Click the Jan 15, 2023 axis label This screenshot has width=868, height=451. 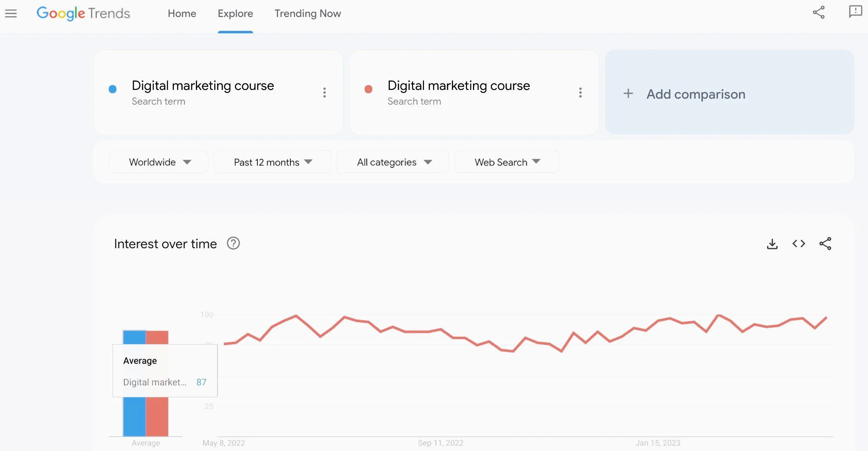coord(658,443)
